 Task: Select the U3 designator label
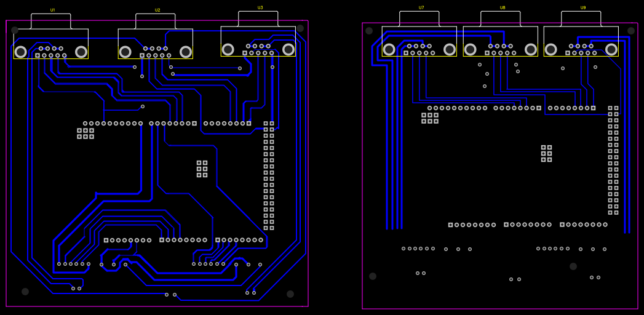[x=260, y=8]
